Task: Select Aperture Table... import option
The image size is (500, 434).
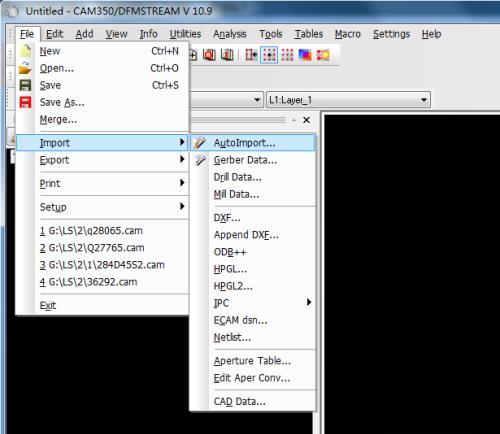Action: pos(253,361)
